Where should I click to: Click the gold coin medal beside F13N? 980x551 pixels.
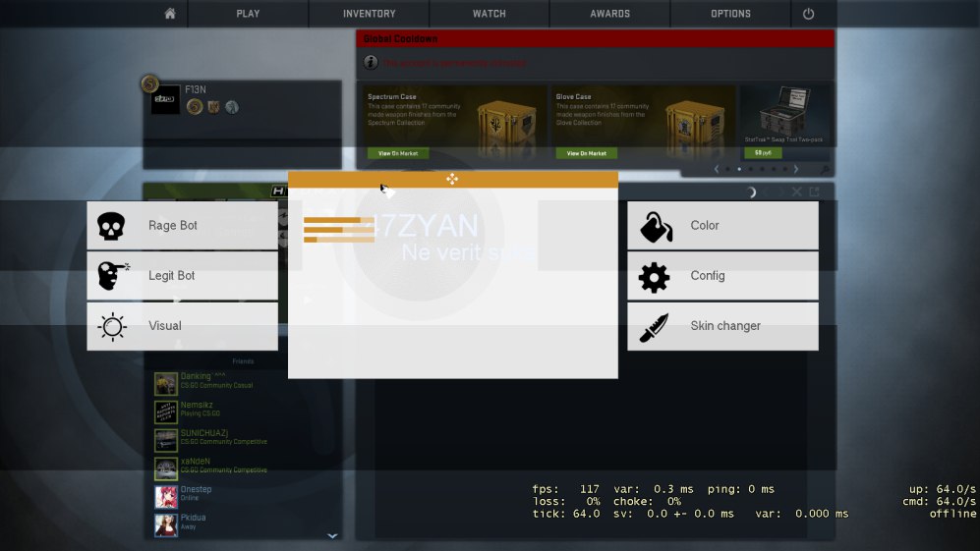195,107
